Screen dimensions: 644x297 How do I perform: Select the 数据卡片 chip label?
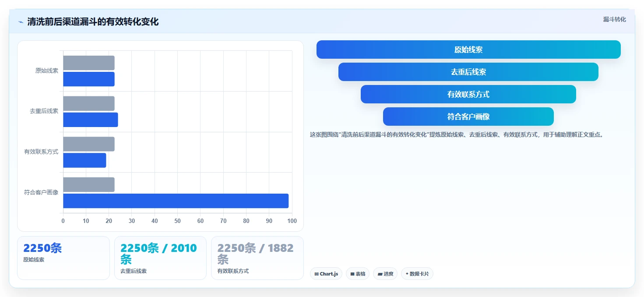pyautogui.click(x=419, y=274)
